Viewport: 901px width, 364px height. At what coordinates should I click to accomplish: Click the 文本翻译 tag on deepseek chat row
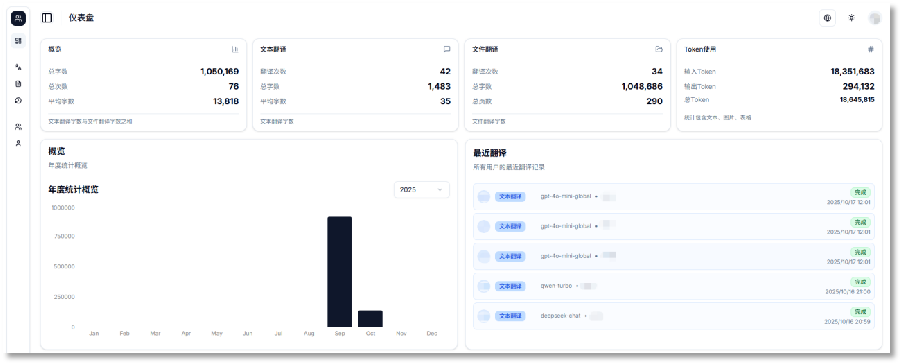click(510, 316)
